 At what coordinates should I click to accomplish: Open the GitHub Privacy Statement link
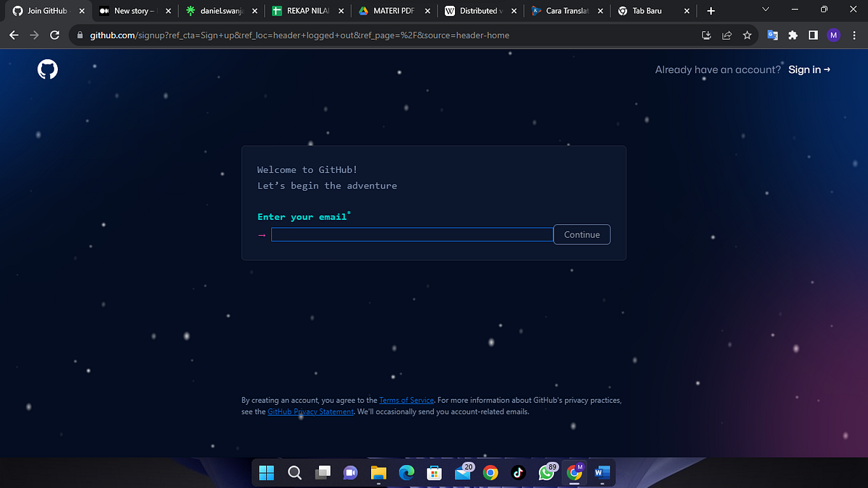(x=310, y=411)
